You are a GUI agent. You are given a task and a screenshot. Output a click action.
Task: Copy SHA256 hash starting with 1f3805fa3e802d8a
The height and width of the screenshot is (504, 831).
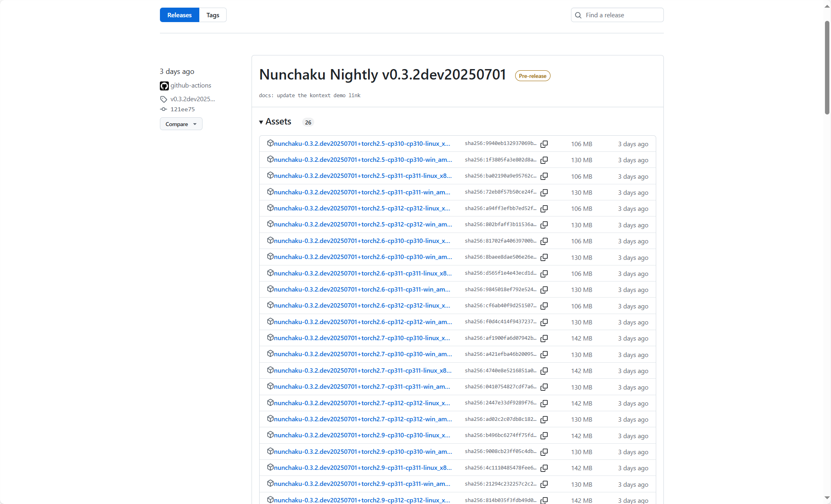pos(544,160)
